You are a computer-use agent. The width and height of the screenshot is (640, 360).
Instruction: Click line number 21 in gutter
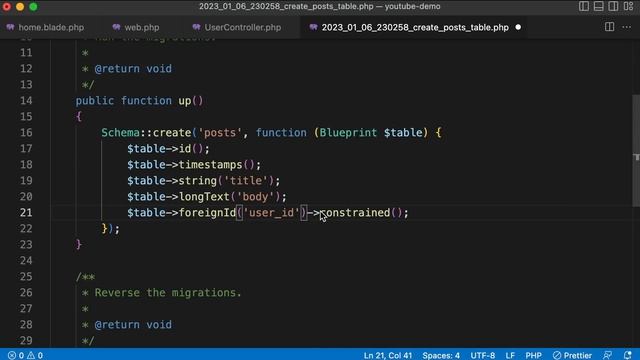coord(26,213)
